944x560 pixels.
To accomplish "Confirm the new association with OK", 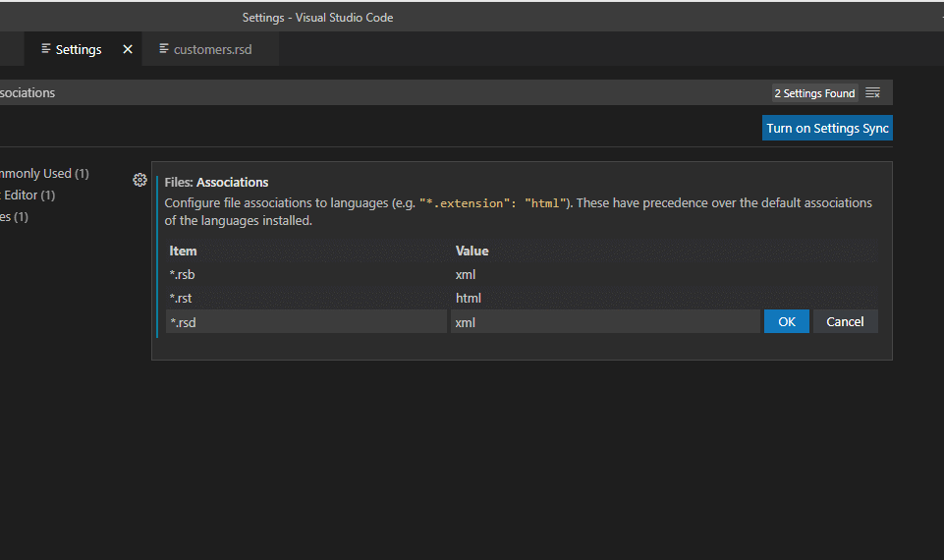I will click(x=786, y=321).
